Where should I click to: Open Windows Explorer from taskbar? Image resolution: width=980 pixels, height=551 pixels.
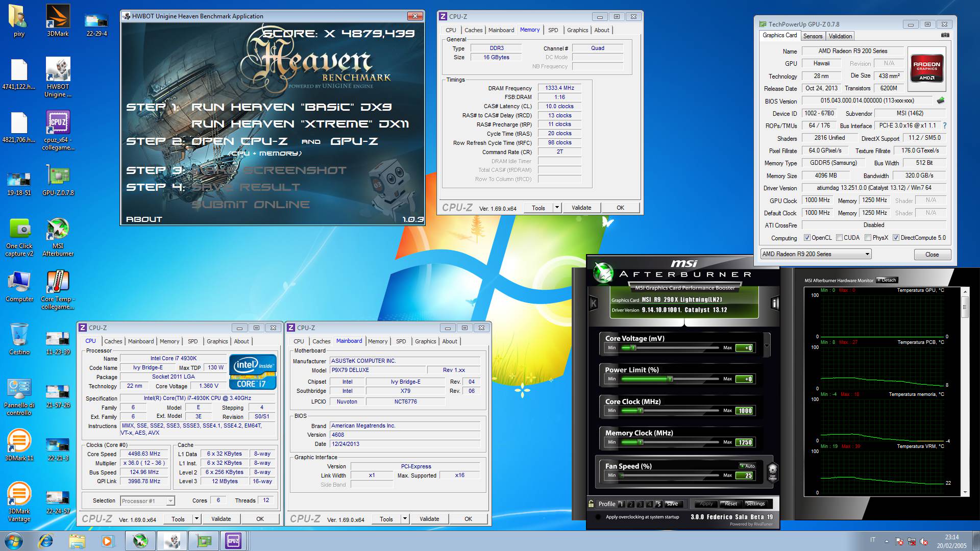[x=77, y=541]
